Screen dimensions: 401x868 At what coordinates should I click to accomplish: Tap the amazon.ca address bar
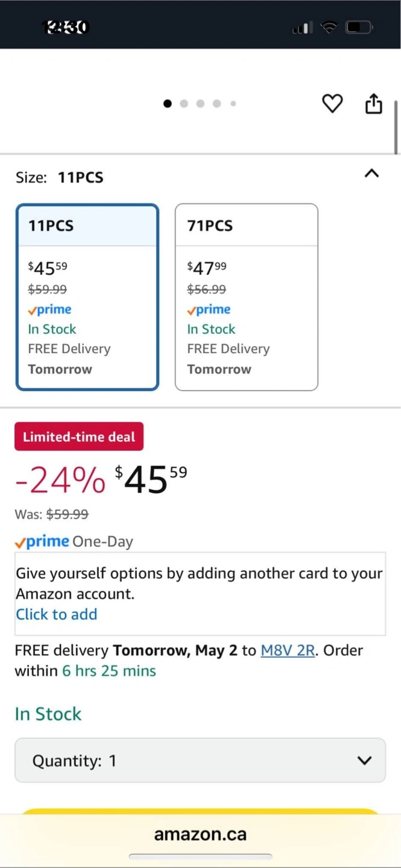click(200, 834)
